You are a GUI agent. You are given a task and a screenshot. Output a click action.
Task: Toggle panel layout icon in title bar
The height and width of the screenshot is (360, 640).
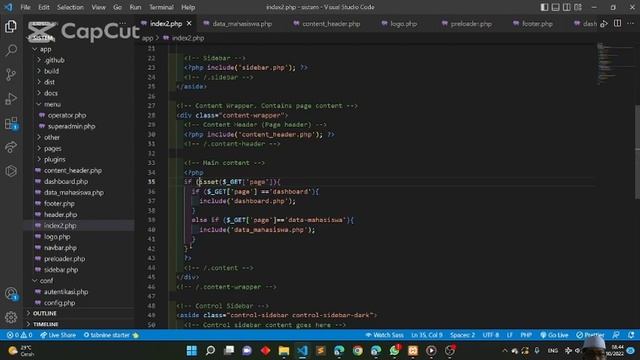tap(556, 7)
